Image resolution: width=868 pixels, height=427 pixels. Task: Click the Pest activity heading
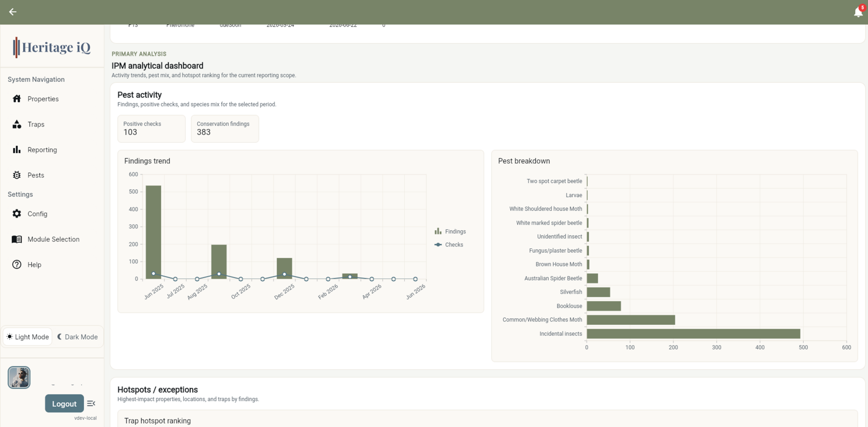[x=139, y=95]
